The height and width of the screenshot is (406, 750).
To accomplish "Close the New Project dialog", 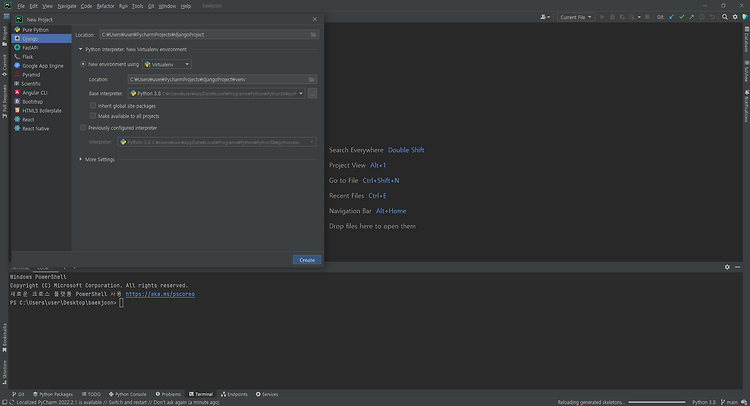I will coord(314,19).
